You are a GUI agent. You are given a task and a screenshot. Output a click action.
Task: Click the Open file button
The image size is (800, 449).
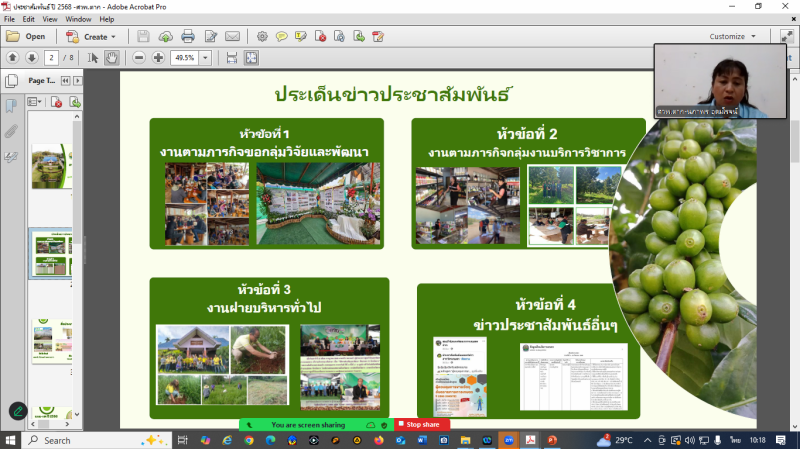tap(27, 36)
